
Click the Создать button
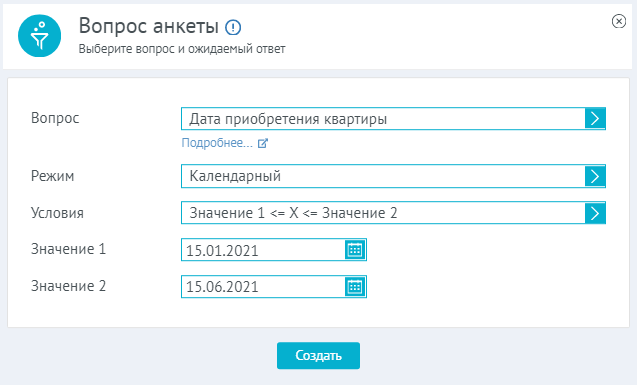click(318, 355)
